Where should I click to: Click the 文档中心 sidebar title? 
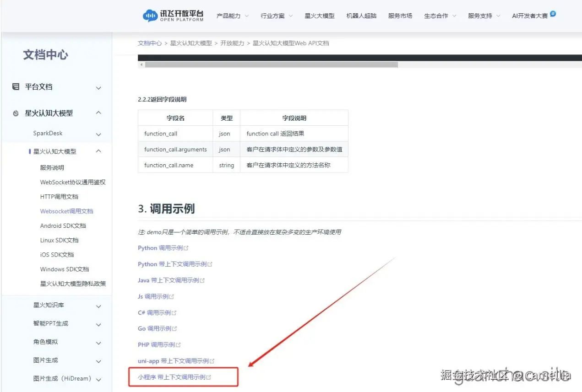point(45,55)
